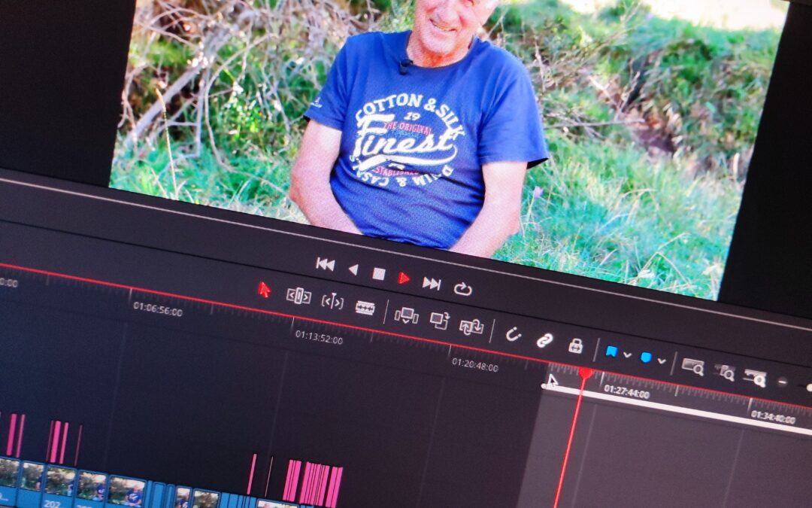This screenshot has width=812, height=508.
Task: Enable loop playback
Action: [462, 289]
